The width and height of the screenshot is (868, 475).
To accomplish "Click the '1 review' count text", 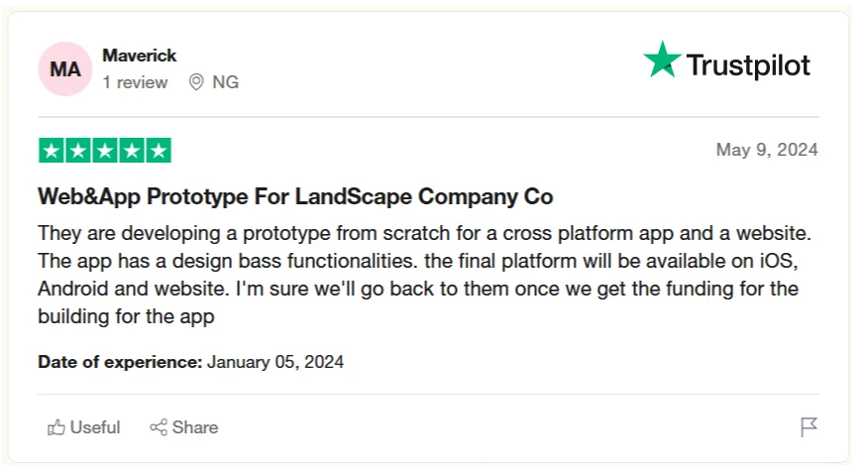I will pos(135,82).
